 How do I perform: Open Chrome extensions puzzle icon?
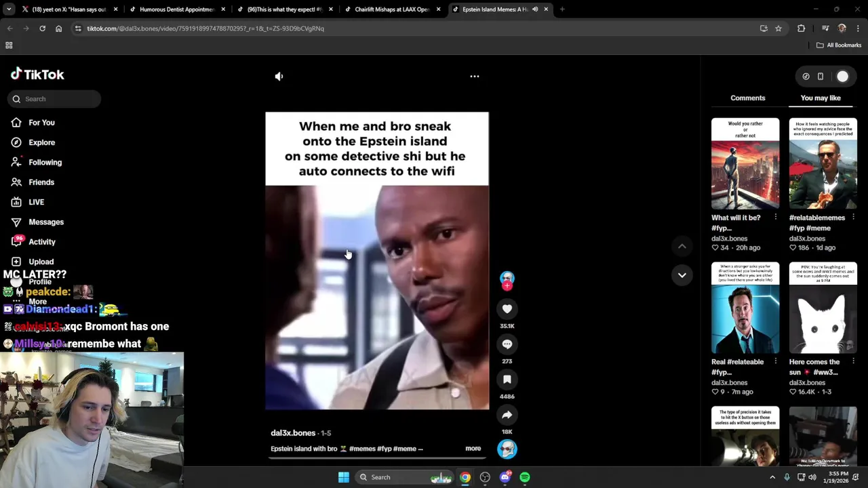click(x=802, y=28)
